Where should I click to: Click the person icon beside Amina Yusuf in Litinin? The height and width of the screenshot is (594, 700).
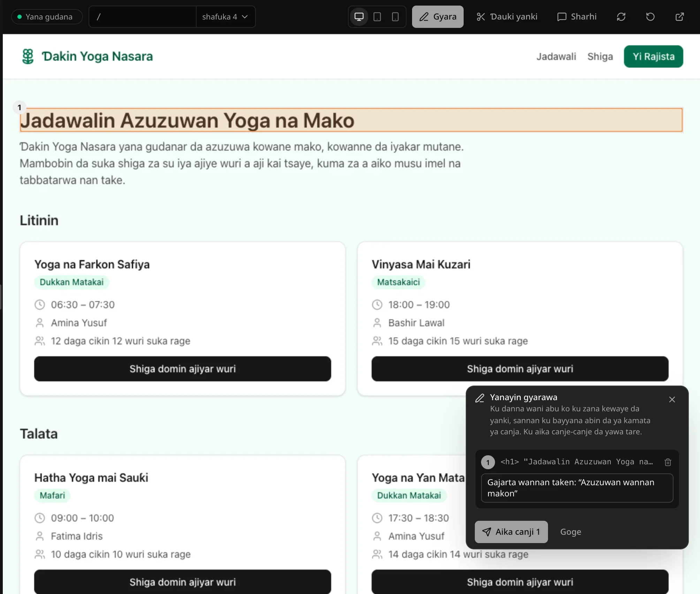[x=40, y=323]
